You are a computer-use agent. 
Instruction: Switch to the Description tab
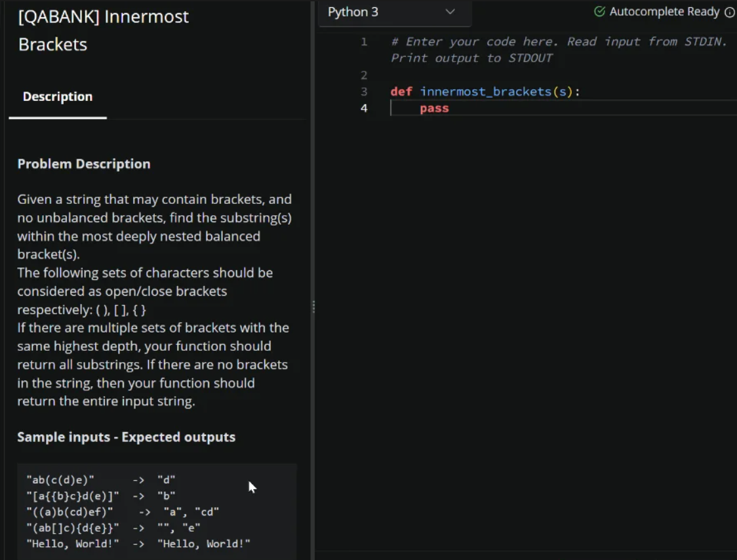point(57,96)
